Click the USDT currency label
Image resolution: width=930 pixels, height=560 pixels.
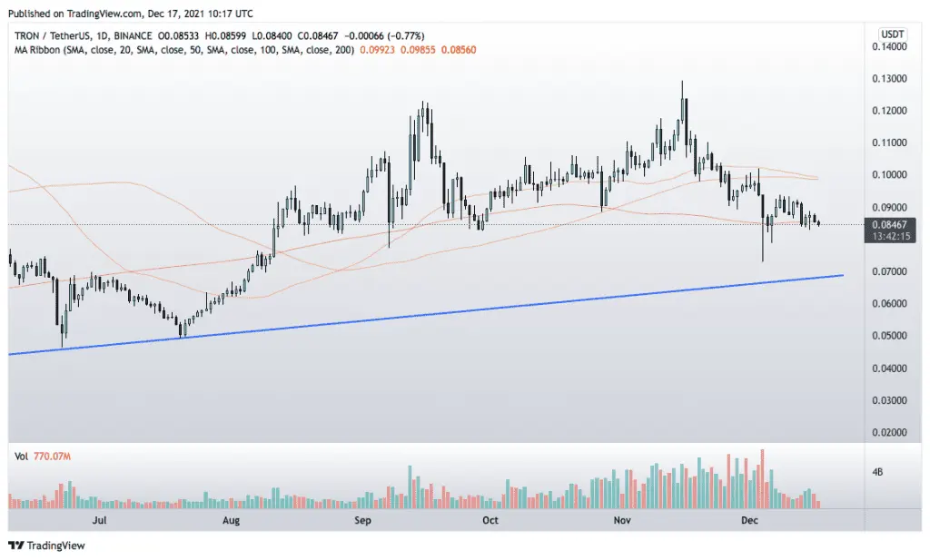coord(892,34)
